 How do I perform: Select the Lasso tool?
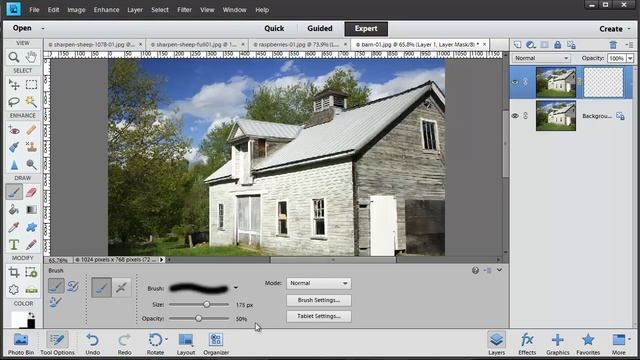(14, 102)
